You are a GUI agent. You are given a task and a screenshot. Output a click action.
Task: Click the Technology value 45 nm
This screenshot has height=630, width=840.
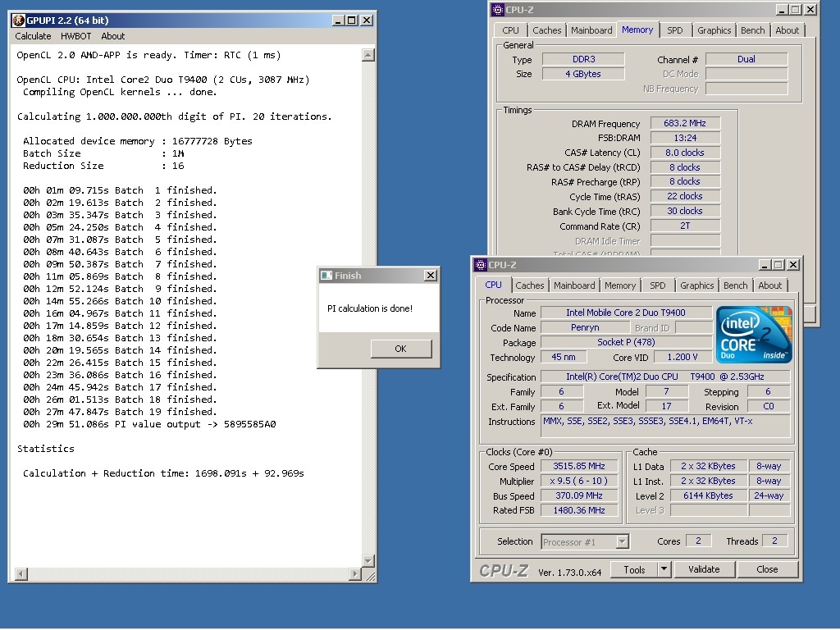point(564,358)
